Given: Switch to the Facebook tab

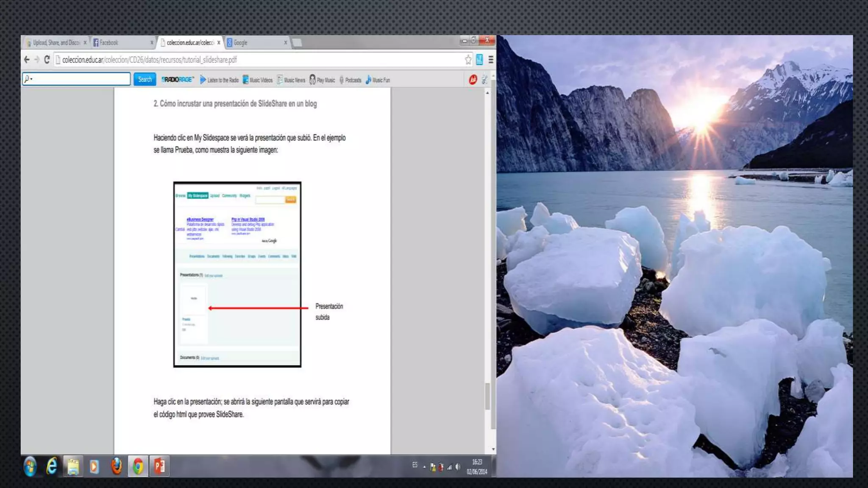Looking at the screenshot, I should (x=122, y=43).
